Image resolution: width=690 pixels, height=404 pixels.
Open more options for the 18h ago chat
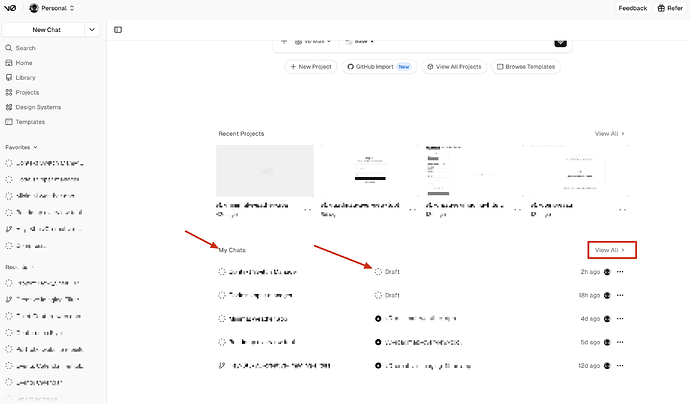click(x=620, y=295)
